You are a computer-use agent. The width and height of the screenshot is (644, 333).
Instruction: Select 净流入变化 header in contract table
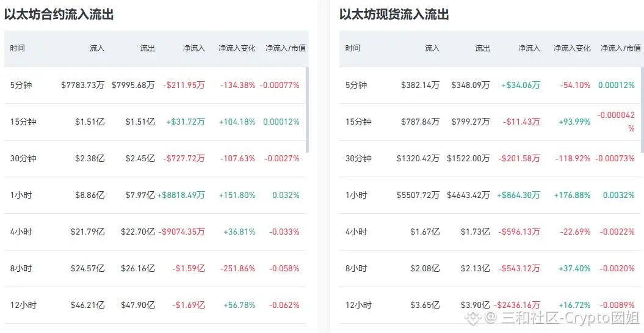(x=237, y=48)
